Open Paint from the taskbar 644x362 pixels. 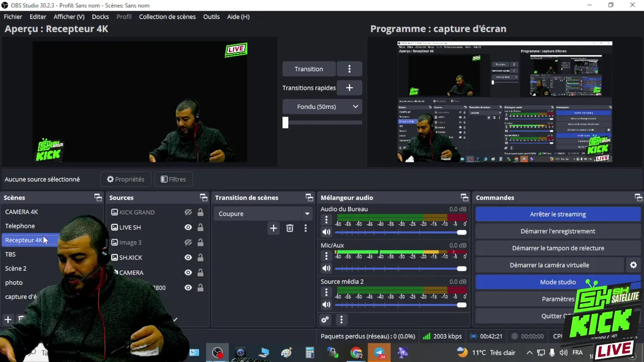pos(287,353)
